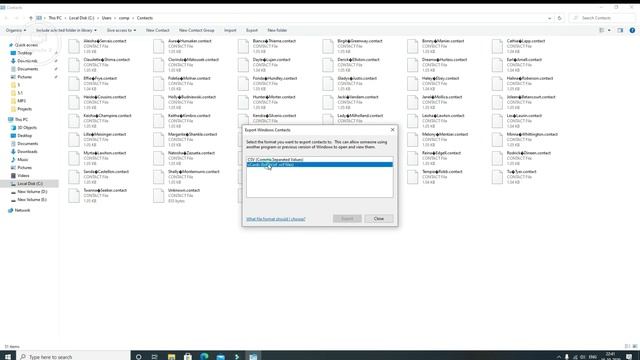The width and height of the screenshot is (640, 360).
Task: Select the Cathie Lapp contact file icon
Action: (497, 46)
